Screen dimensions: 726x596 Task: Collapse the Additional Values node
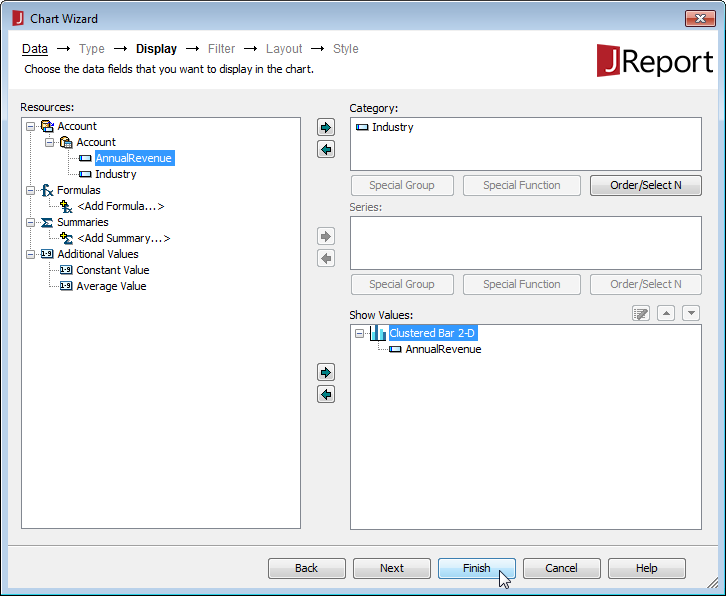point(30,254)
